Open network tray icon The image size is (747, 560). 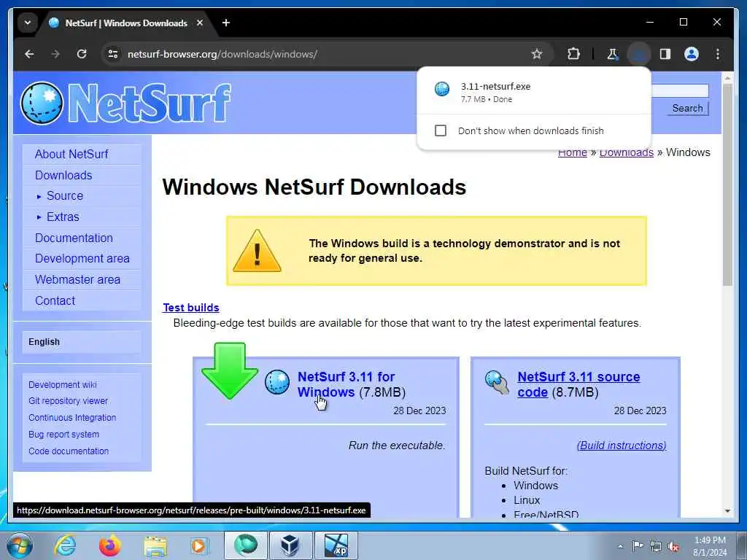click(656, 547)
